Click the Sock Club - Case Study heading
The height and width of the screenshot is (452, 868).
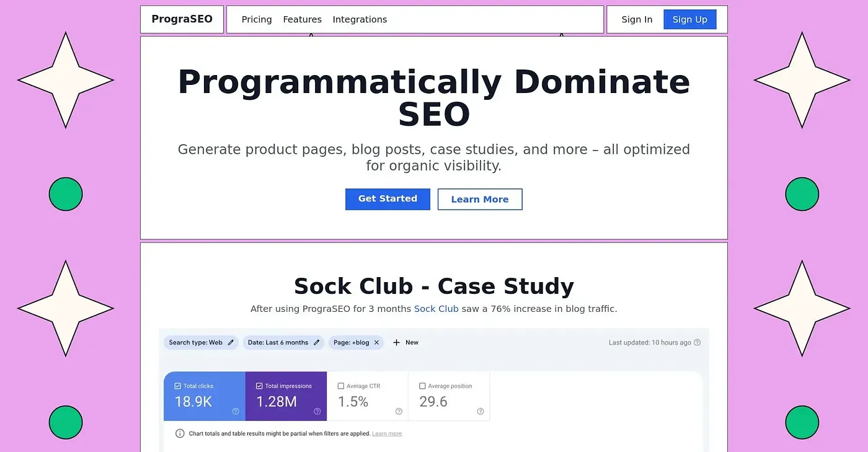[x=434, y=286]
